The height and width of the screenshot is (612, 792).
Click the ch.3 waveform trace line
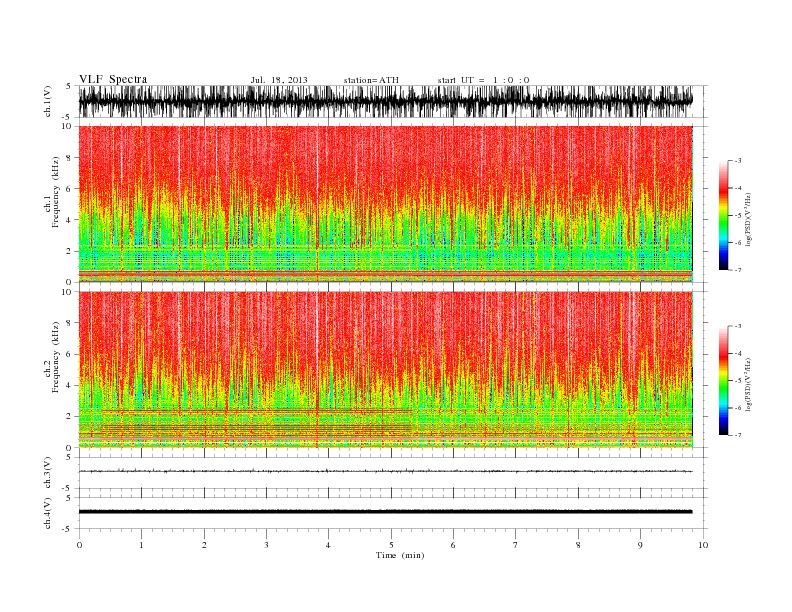pyautogui.click(x=386, y=471)
